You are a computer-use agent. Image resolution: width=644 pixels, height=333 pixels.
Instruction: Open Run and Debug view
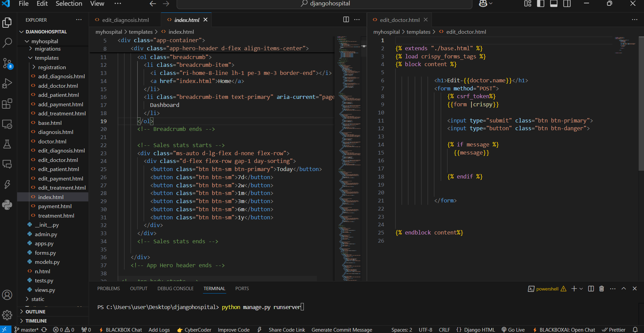pyautogui.click(x=7, y=83)
